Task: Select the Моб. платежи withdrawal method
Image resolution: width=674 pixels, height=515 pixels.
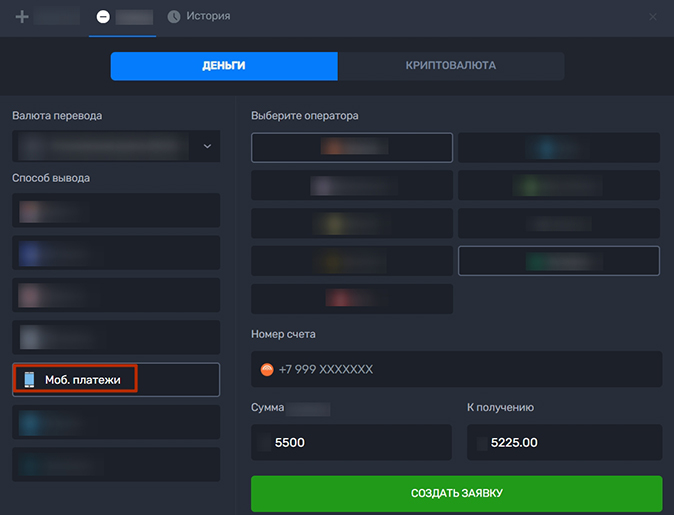Action: [116, 379]
